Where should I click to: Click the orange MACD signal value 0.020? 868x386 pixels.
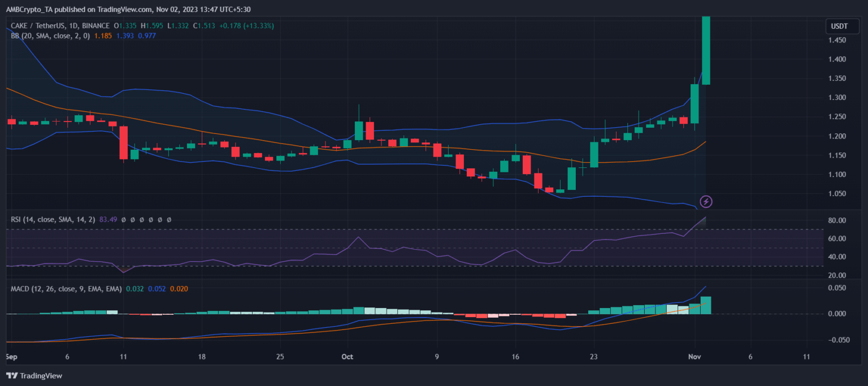click(x=179, y=289)
